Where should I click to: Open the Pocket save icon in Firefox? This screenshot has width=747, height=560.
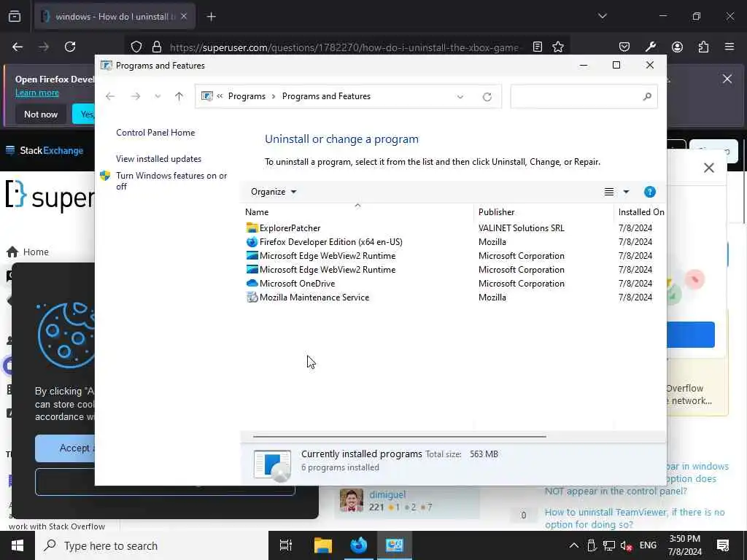tap(624, 47)
